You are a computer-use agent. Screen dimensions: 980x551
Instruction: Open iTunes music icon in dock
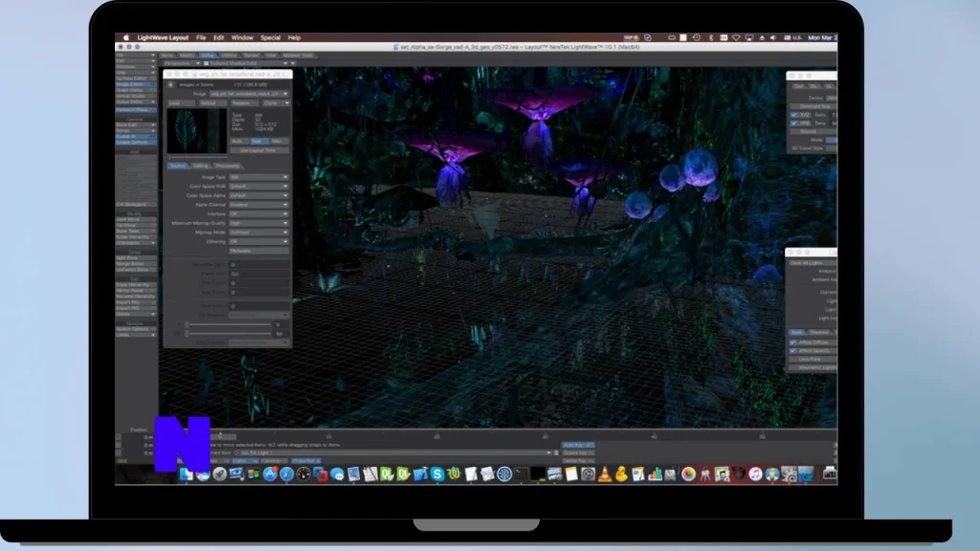tap(755, 474)
